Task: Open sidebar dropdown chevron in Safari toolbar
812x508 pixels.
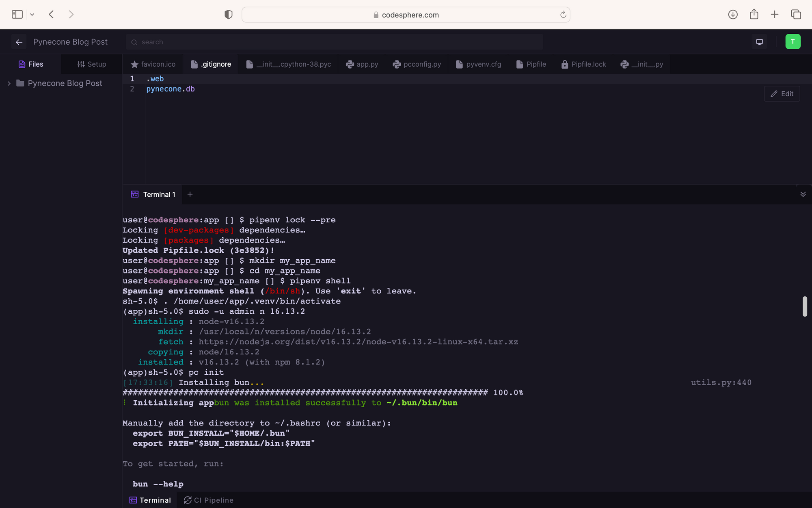Action: tap(32, 15)
